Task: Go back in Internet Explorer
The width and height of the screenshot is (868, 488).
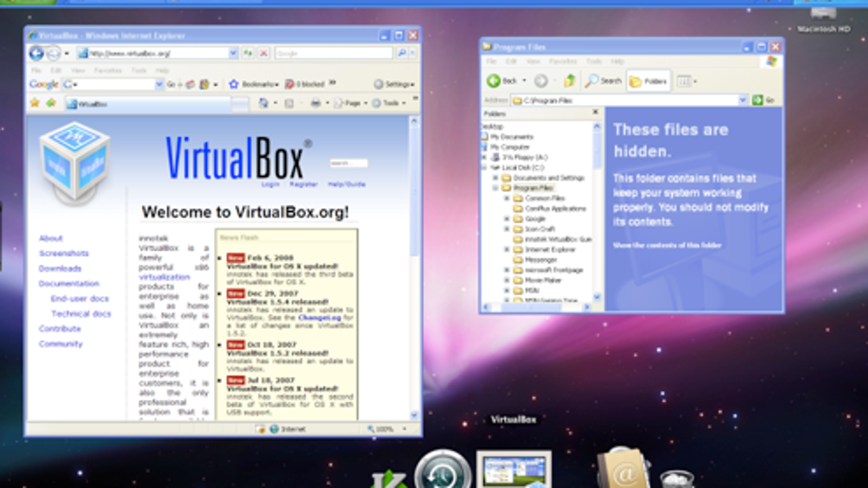Action: click(36, 53)
